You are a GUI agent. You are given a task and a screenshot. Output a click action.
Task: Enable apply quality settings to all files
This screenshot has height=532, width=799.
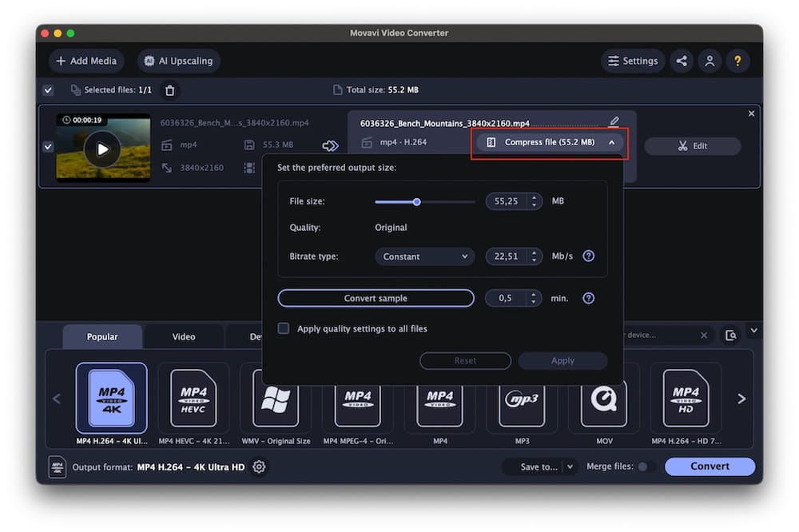point(284,328)
